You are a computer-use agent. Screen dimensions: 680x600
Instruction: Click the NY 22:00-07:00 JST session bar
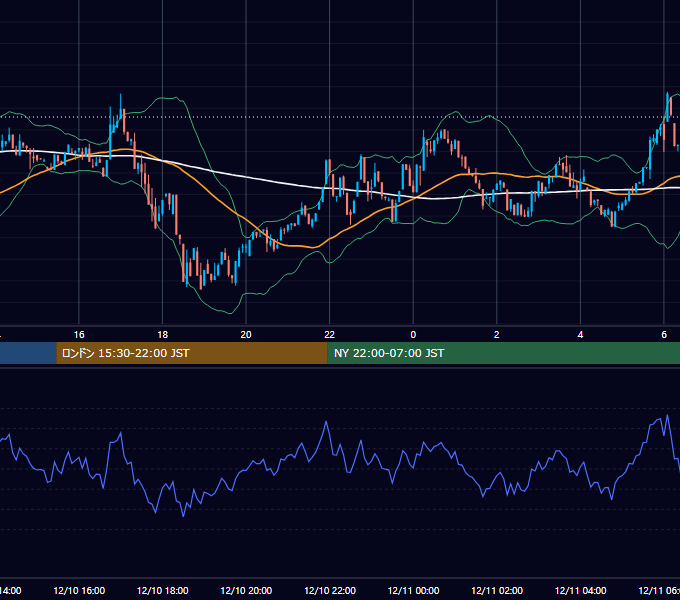503,353
